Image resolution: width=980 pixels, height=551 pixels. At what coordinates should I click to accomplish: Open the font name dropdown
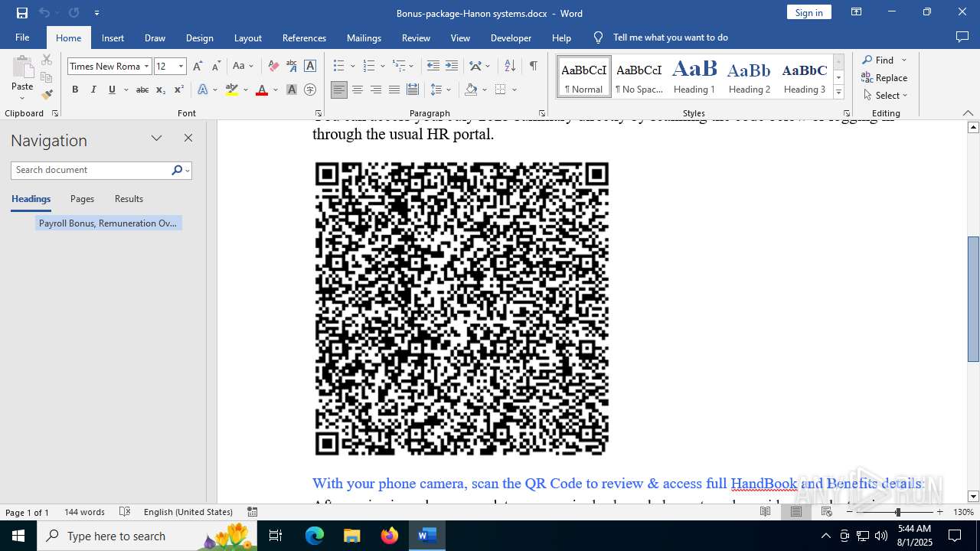click(x=146, y=67)
